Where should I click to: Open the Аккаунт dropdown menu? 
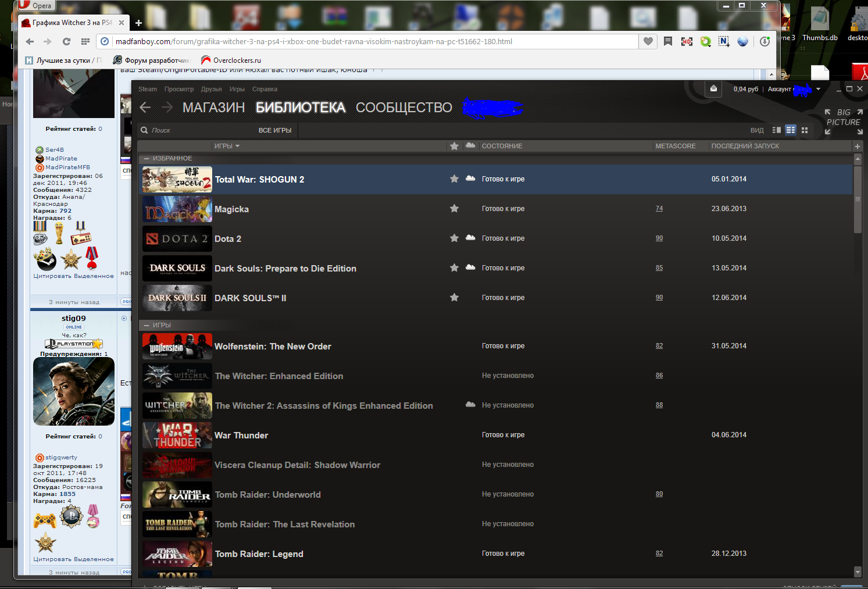tap(794, 89)
